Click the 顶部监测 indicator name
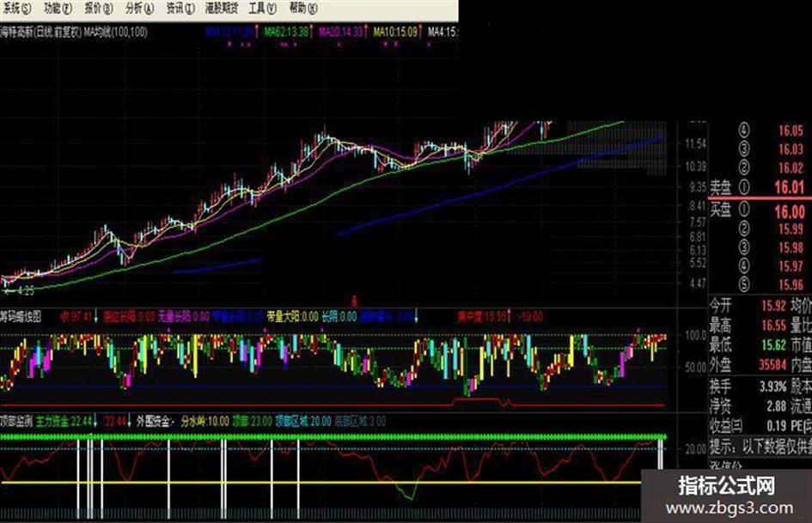The height and width of the screenshot is (523, 812). [16, 422]
